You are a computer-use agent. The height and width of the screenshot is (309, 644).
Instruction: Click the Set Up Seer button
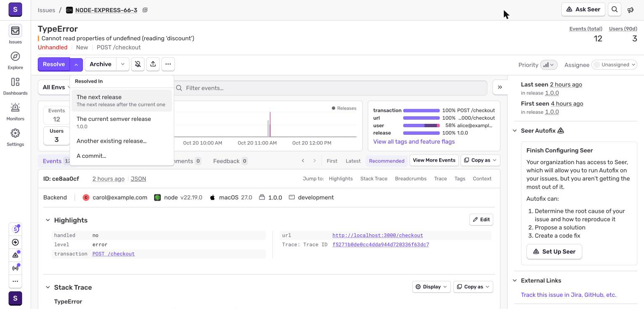(x=554, y=251)
